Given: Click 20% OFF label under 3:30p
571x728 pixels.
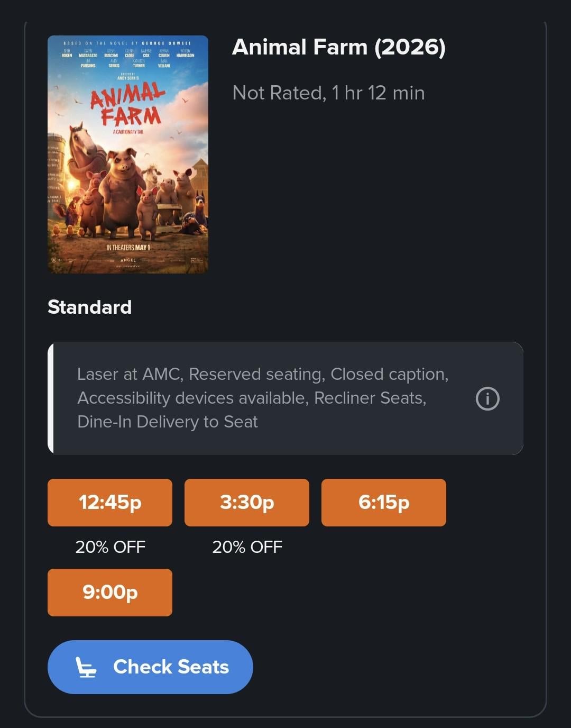Looking at the screenshot, I should 247,547.
